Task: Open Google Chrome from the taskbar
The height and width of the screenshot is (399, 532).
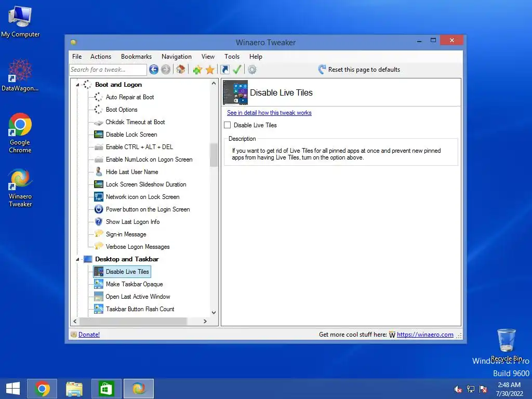Action: [x=42, y=389]
